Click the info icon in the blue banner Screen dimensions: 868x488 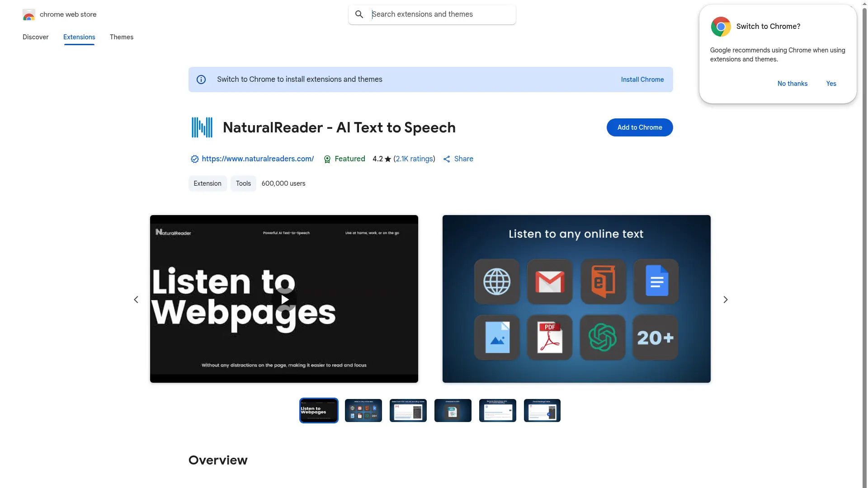click(201, 79)
